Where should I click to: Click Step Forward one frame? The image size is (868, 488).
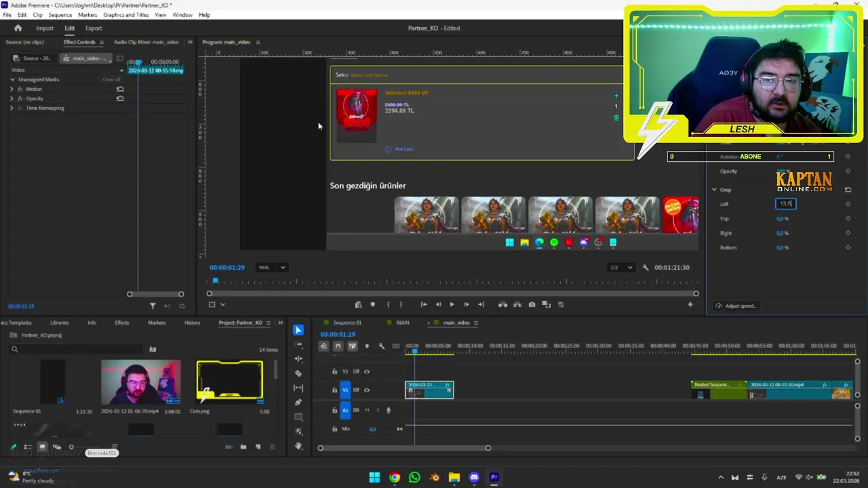[466, 304]
